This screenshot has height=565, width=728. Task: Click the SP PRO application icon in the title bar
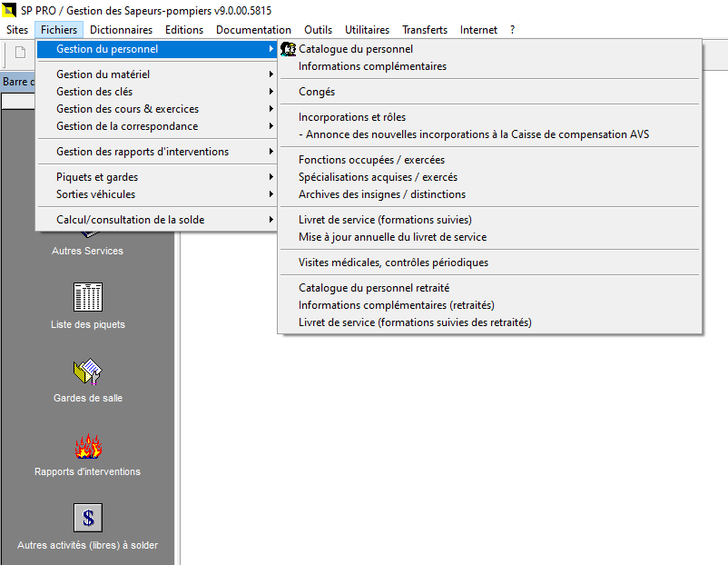9,8
